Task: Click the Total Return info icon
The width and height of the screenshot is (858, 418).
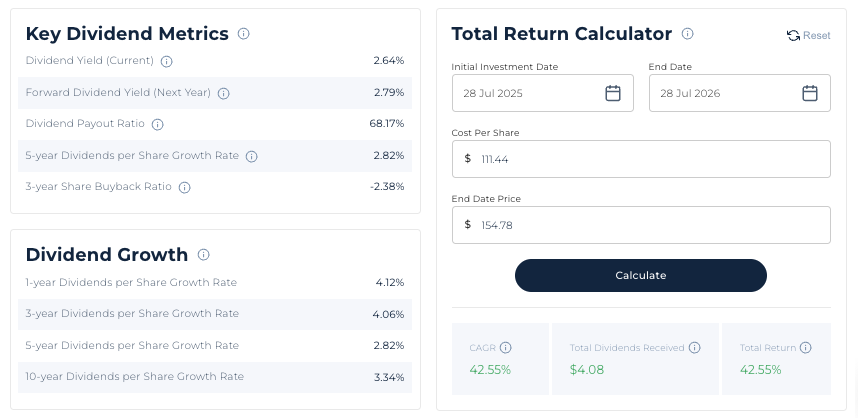Action: click(x=805, y=347)
